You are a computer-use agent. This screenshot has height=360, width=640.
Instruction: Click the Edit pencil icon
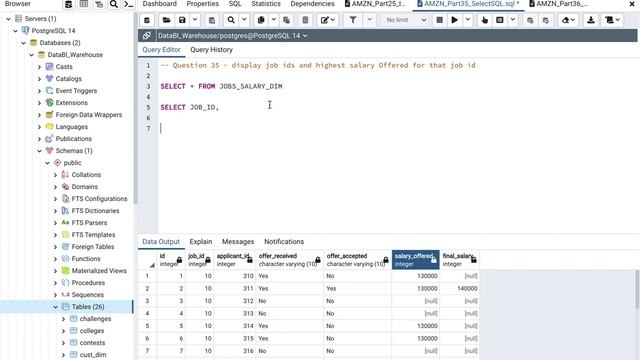(x=327, y=20)
